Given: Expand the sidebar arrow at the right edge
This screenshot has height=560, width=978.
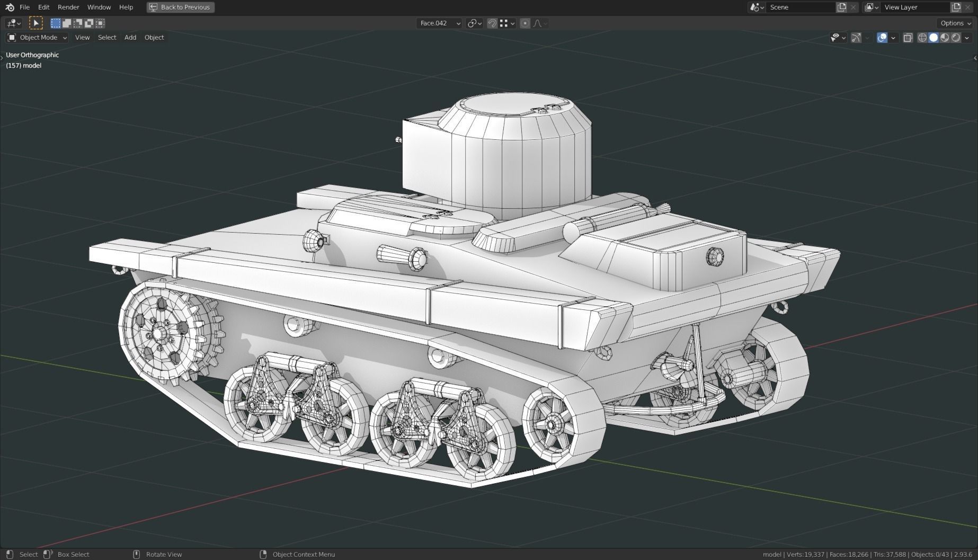Looking at the screenshot, I should [x=975, y=58].
